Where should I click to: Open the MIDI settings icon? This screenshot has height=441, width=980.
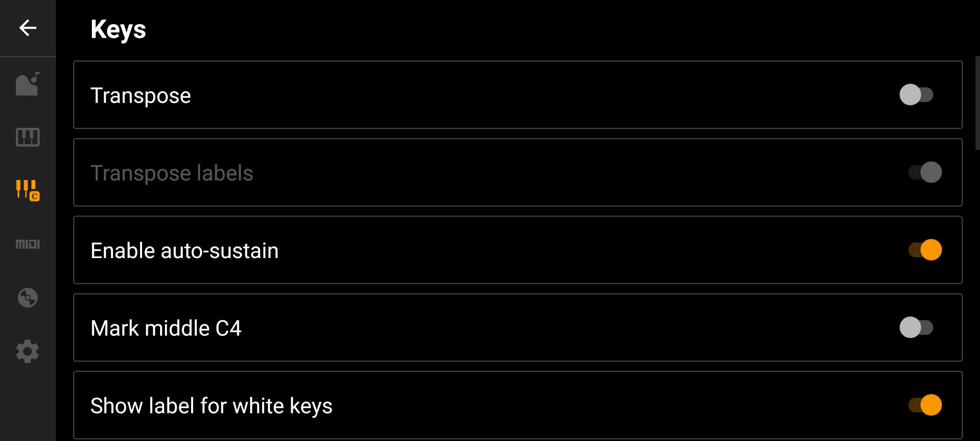pos(28,244)
